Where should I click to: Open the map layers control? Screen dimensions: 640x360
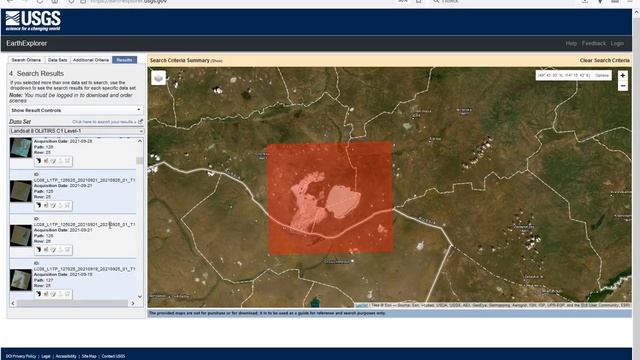click(158, 78)
